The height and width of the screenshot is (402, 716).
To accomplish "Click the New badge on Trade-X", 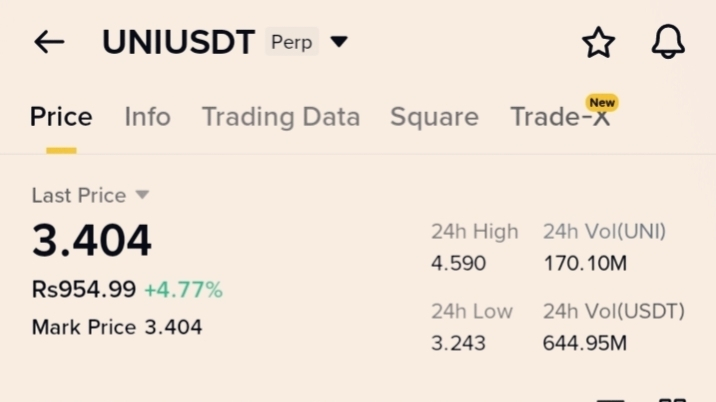I will [x=602, y=102].
